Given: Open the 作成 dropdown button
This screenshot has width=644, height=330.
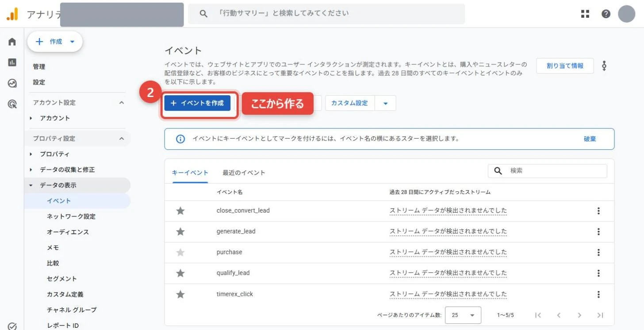Looking at the screenshot, I should click(55, 42).
